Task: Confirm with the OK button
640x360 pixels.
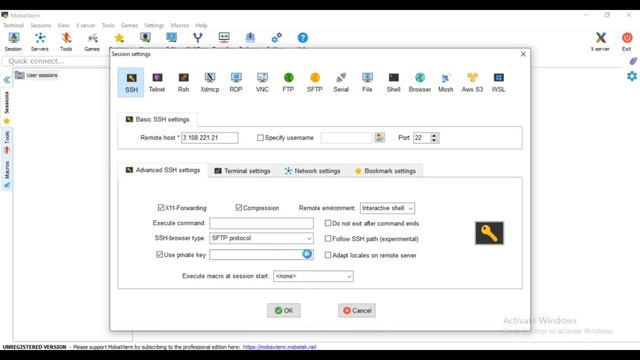Action: click(x=284, y=311)
